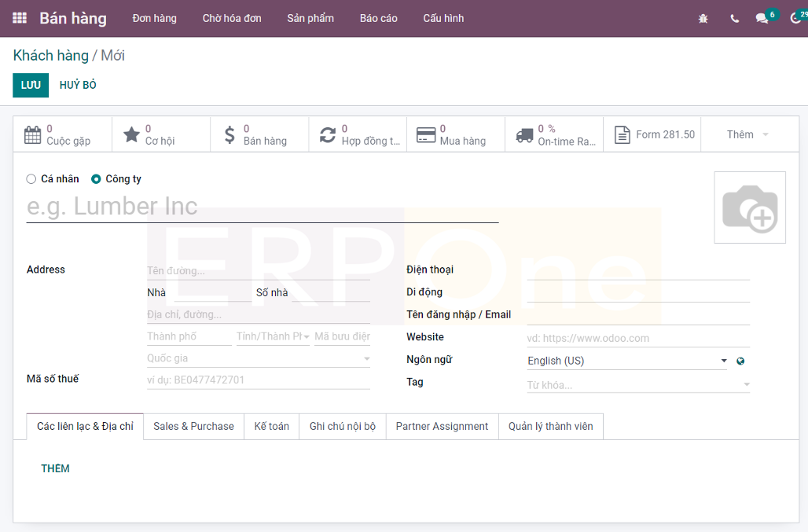Screen dimensions: 808x532
Task: Select the Cá nhân radio option
Action: coord(31,178)
